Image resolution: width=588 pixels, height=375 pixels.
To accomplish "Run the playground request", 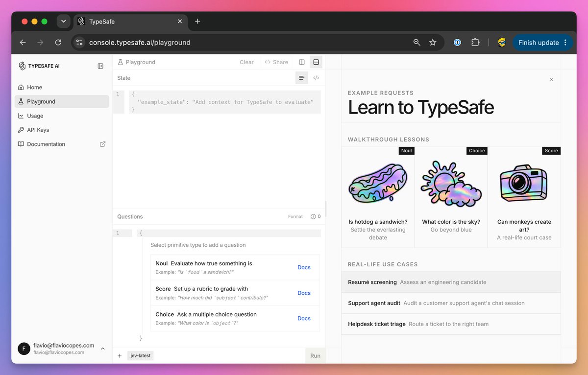I will [316, 356].
